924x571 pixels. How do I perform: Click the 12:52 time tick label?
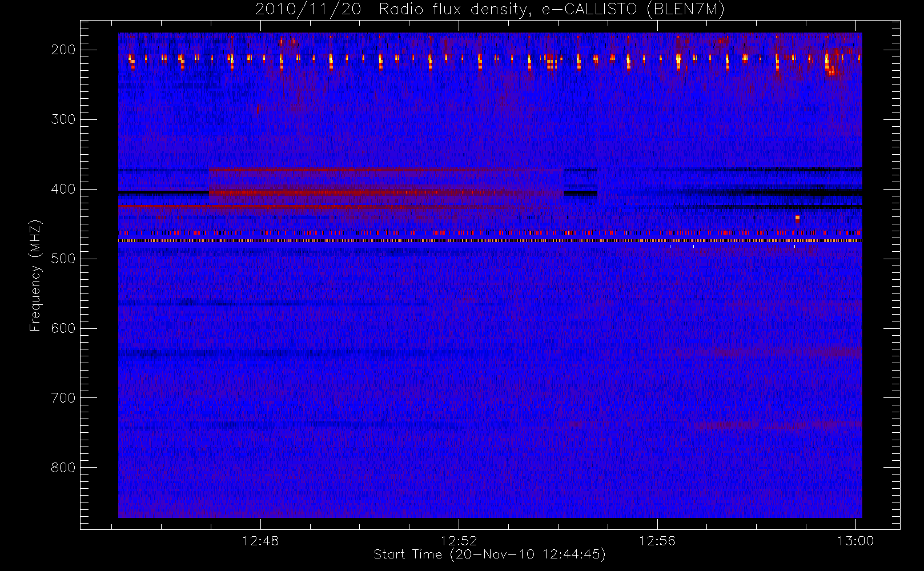click(x=459, y=541)
